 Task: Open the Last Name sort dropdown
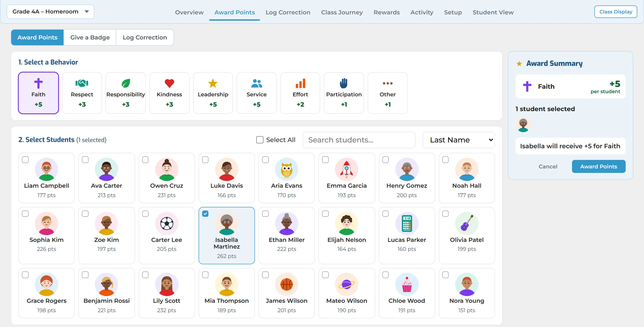(x=459, y=140)
